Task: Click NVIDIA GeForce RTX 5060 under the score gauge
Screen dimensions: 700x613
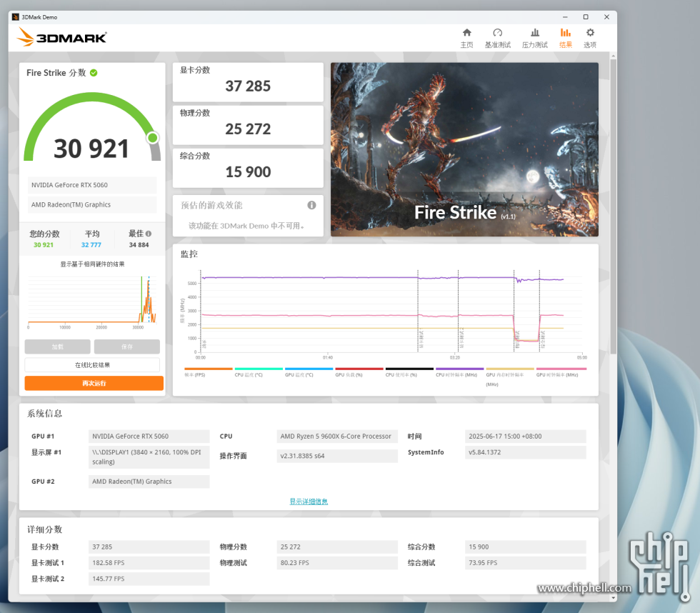Action: click(x=92, y=185)
